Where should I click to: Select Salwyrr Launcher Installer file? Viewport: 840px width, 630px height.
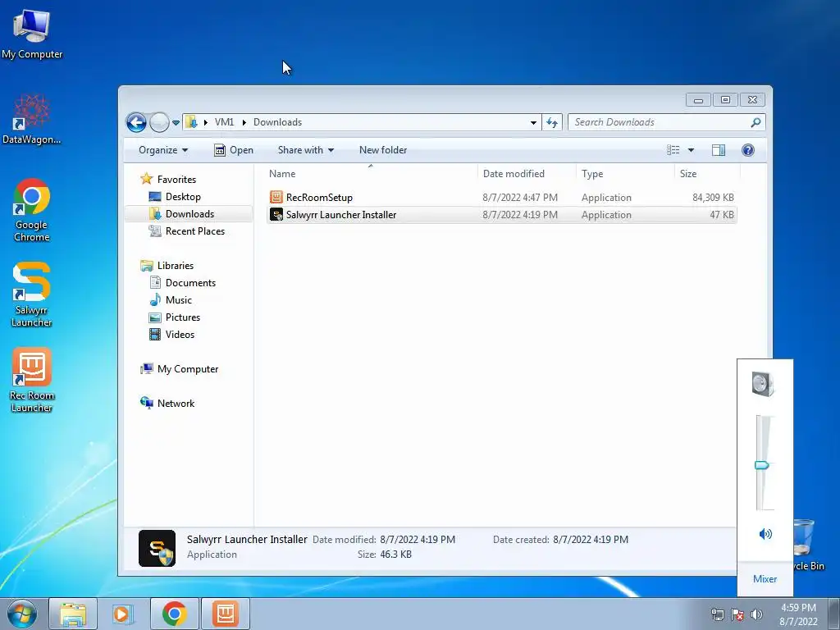pyautogui.click(x=501, y=215)
